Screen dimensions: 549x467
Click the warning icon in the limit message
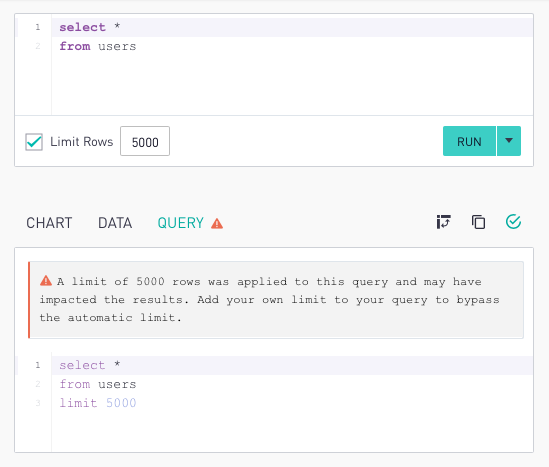pos(46,281)
